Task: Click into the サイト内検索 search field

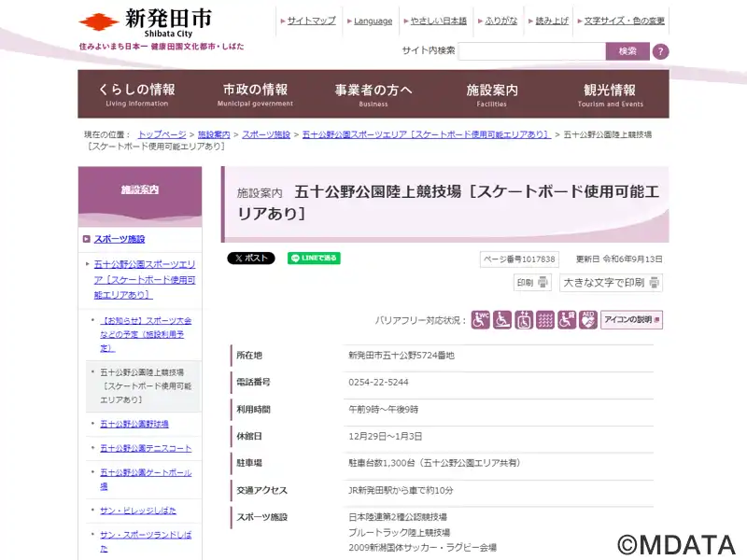Action: [x=531, y=51]
